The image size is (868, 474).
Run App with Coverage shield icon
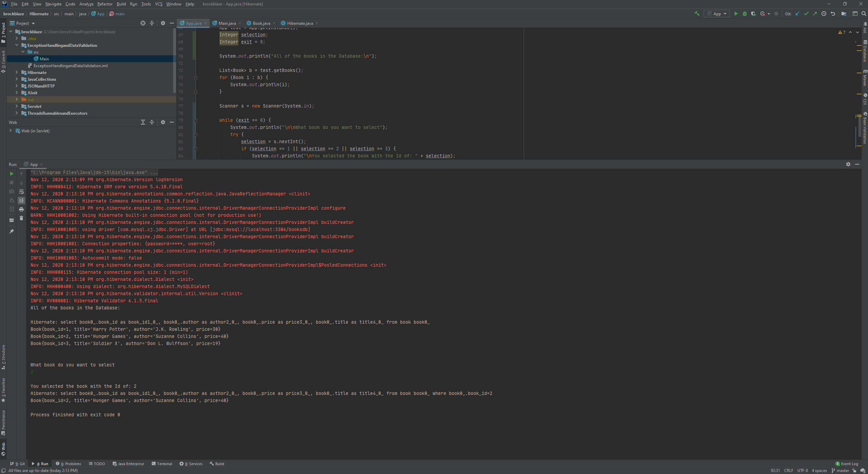tap(753, 14)
